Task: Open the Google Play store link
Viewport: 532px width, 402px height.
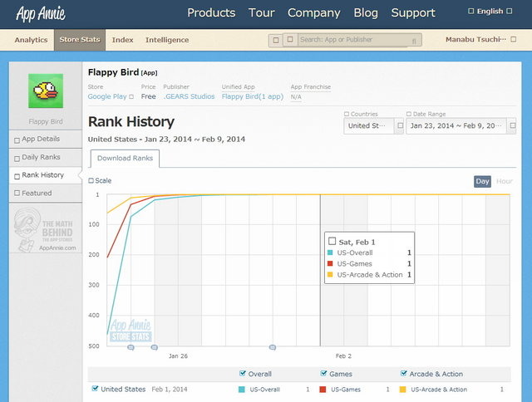Action: (107, 96)
